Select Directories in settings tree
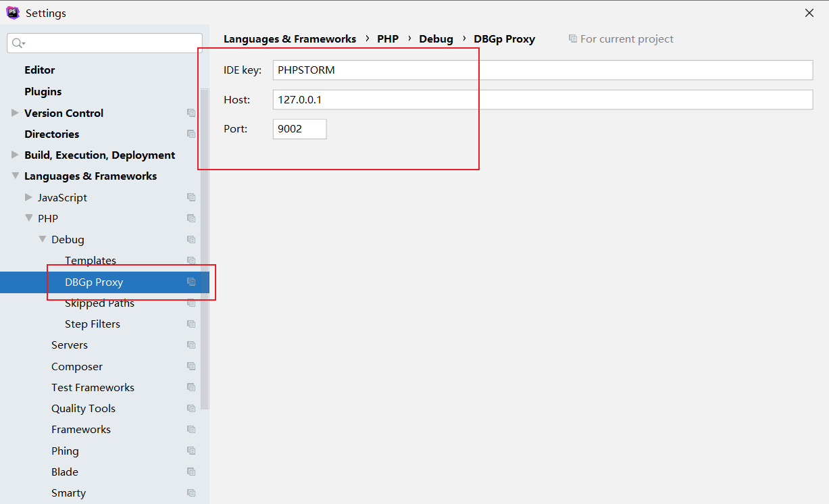The width and height of the screenshot is (829, 504). tap(52, 134)
